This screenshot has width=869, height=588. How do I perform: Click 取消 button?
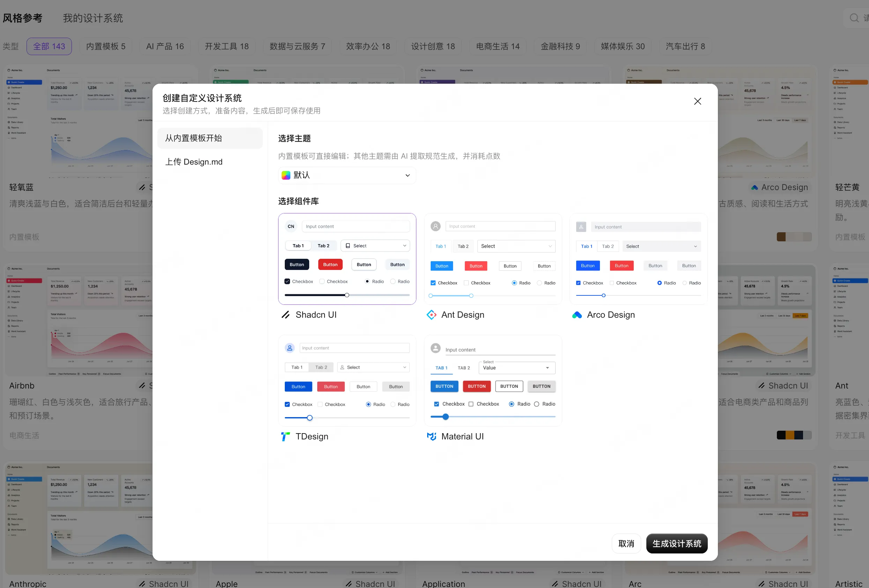(x=626, y=544)
